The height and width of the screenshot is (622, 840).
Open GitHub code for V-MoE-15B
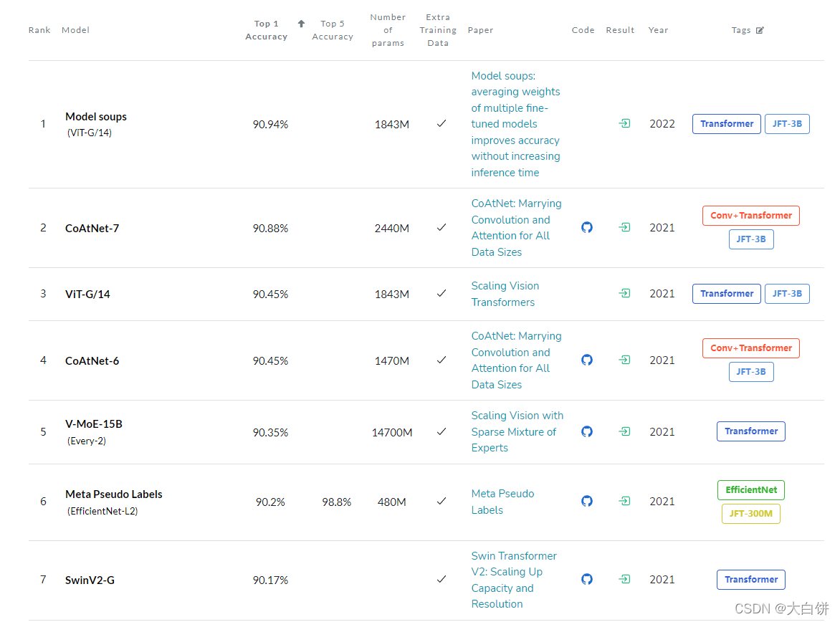tap(587, 431)
